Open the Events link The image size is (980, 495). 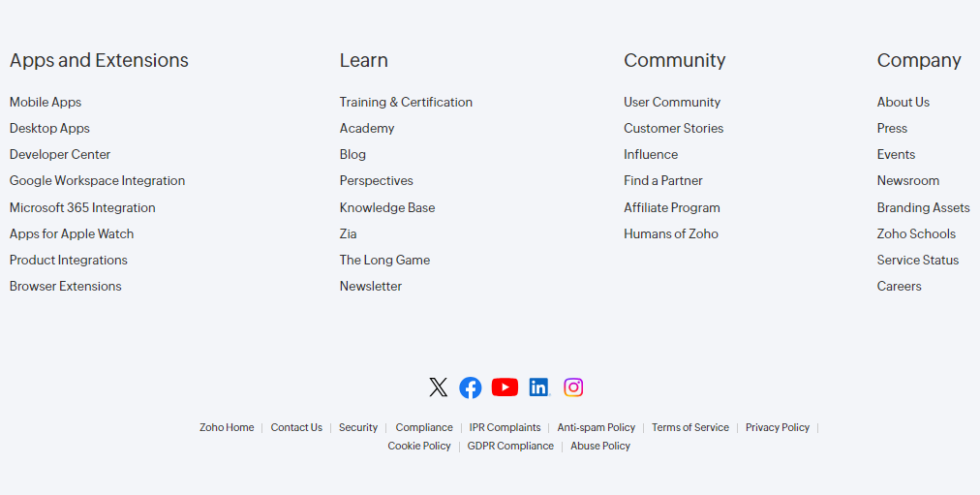pyautogui.click(x=897, y=154)
